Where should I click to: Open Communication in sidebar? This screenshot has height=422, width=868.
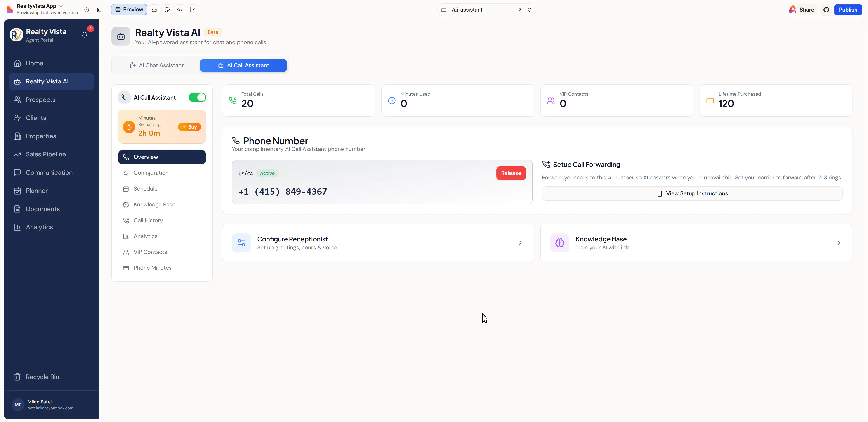pyautogui.click(x=51, y=173)
